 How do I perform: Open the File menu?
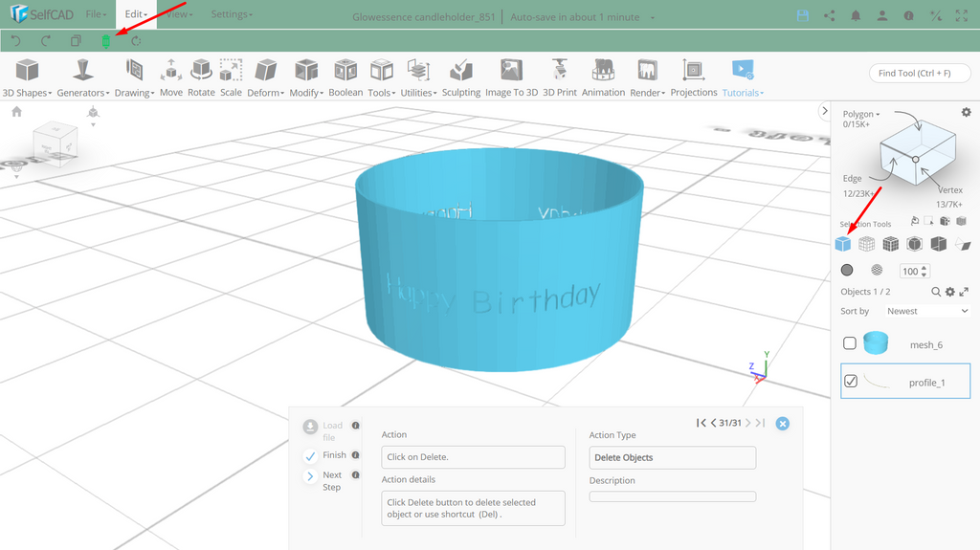pos(96,13)
